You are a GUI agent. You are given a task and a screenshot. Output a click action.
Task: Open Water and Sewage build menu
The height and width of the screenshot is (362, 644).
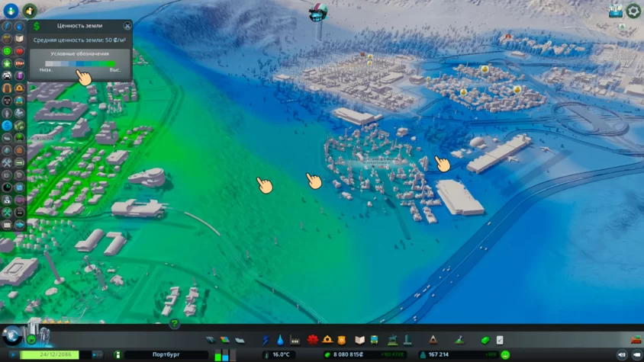(x=280, y=340)
